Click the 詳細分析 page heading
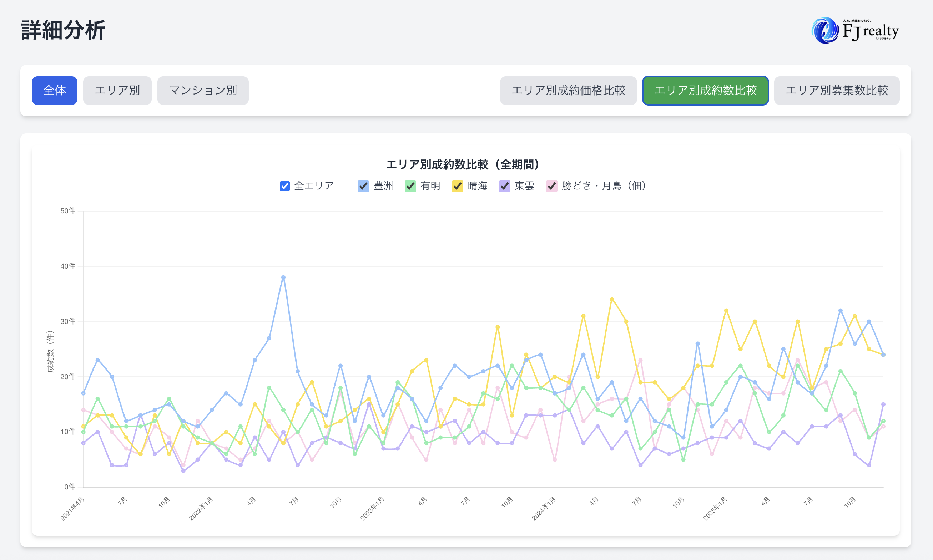The height and width of the screenshot is (560, 933). pyautogui.click(x=63, y=30)
